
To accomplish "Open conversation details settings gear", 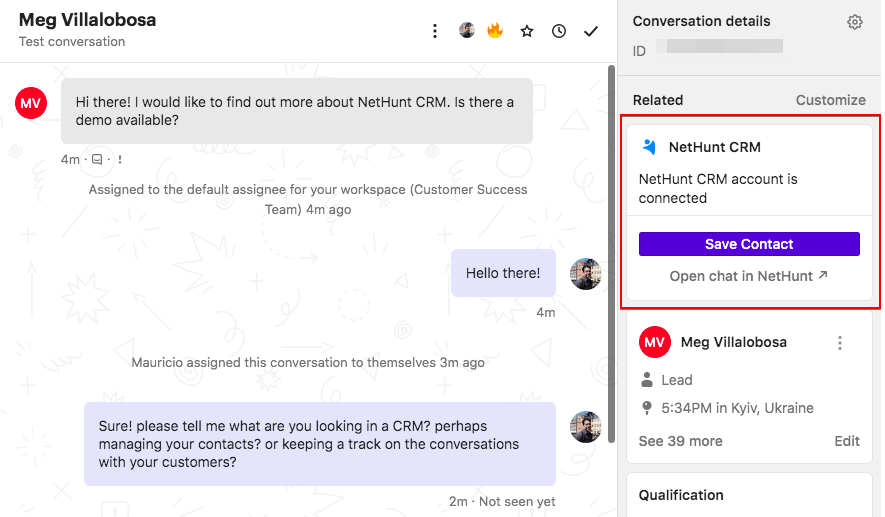I will [855, 22].
